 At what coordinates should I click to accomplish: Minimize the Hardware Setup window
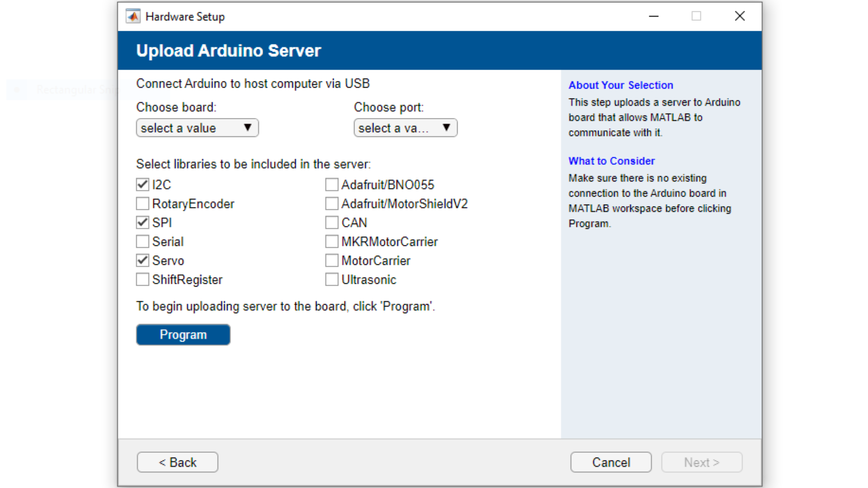tap(654, 16)
